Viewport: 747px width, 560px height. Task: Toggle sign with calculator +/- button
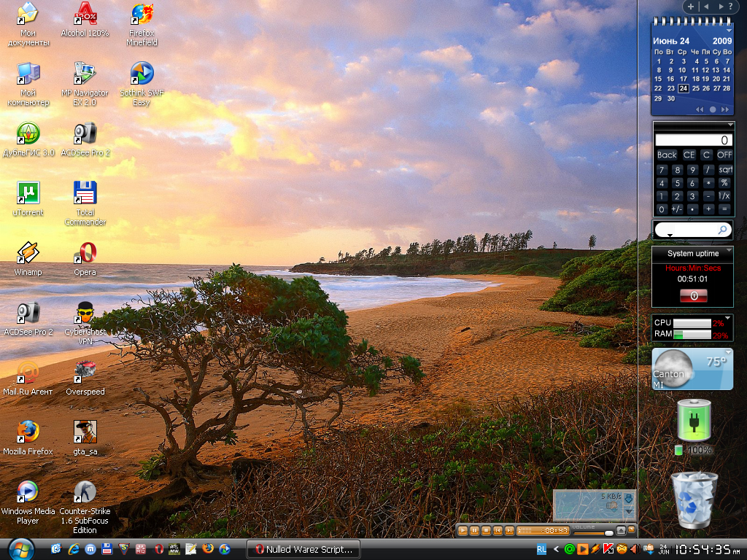pos(676,209)
